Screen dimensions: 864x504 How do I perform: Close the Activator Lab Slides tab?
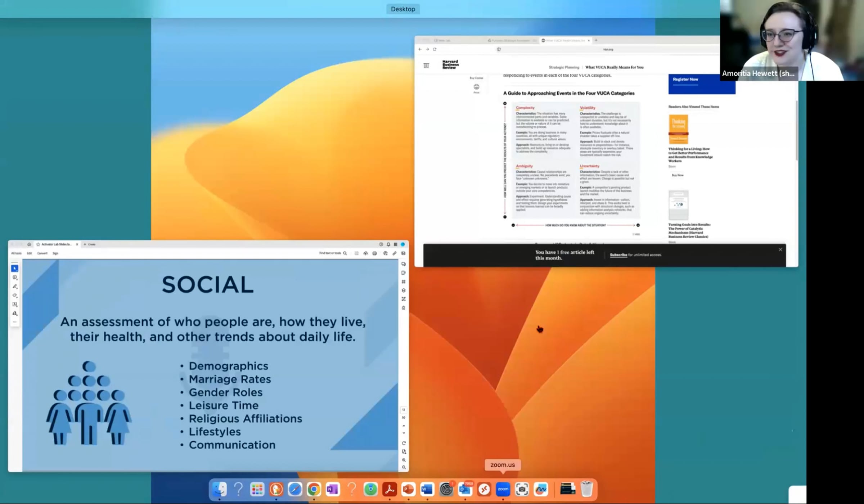pos(77,244)
